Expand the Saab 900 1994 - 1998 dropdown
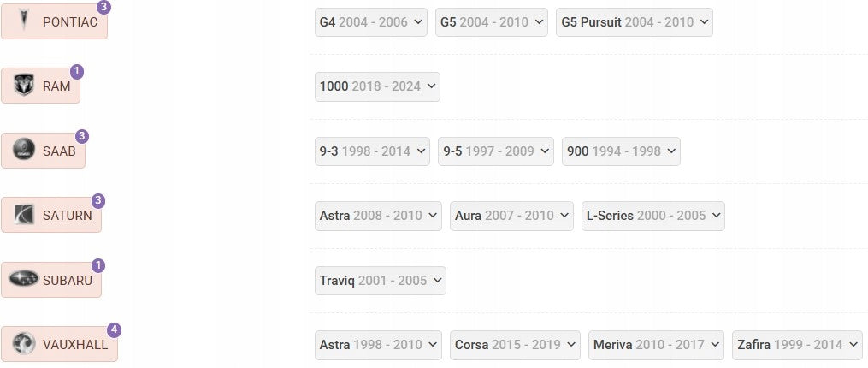The height and width of the screenshot is (368, 868). tap(621, 151)
